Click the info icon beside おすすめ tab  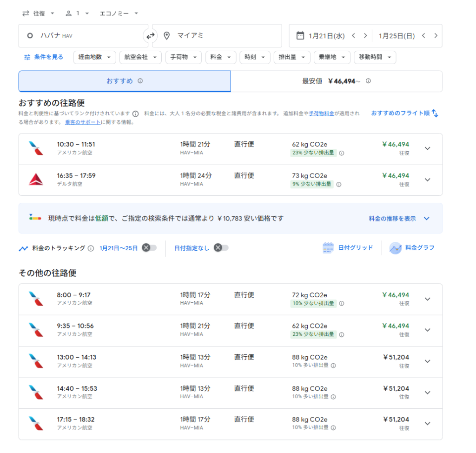tap(140, 81)
